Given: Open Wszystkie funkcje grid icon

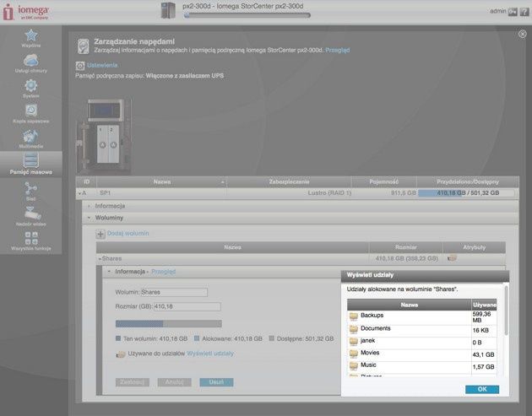Looking at the screenshot, I should pos(31,238).
